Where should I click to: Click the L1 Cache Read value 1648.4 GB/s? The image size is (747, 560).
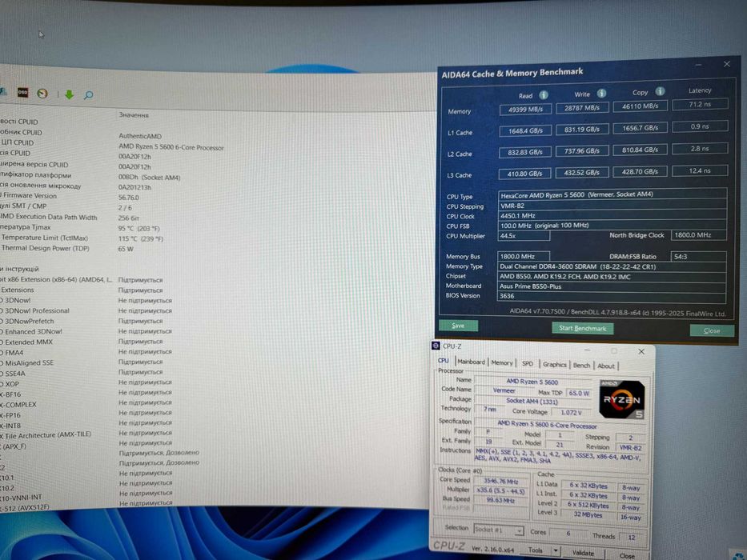525,130
